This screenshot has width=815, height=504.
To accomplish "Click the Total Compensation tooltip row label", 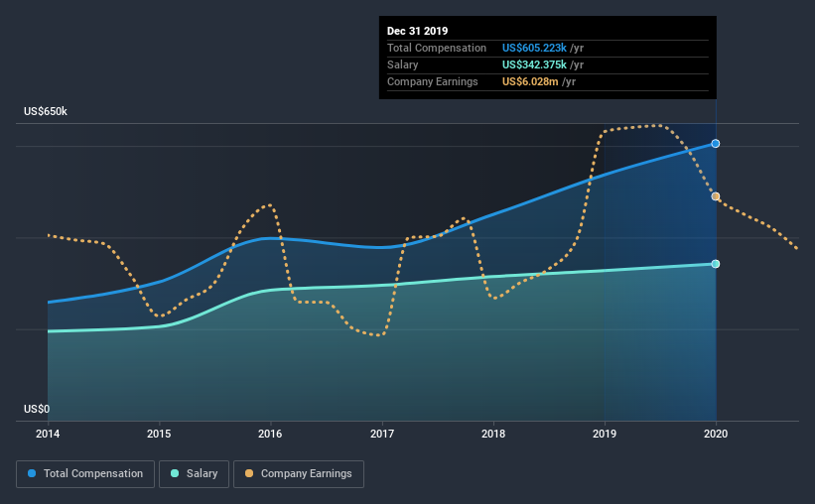I will (437, 48).
